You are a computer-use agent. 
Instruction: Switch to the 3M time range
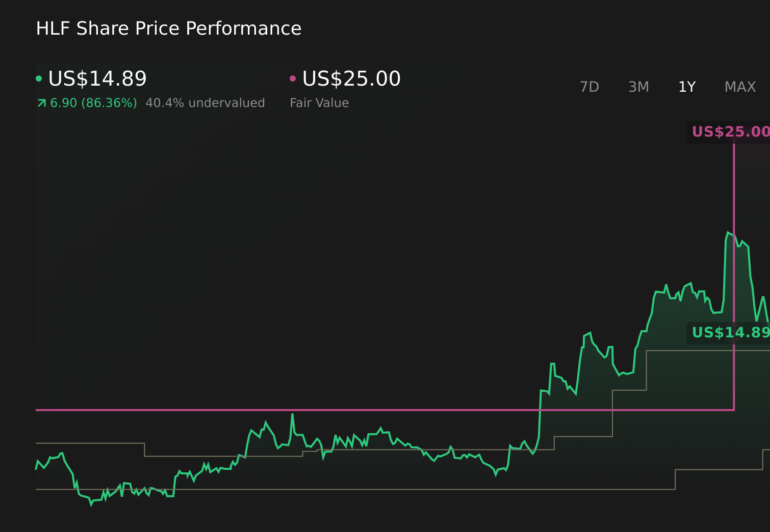pyautogui.click(x=638, y=87)
